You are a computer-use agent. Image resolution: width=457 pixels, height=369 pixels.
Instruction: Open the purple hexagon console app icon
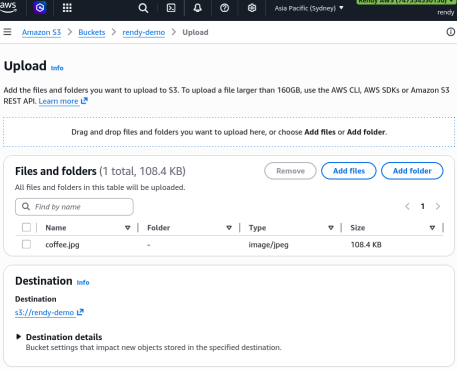click(x=40, y=7)
